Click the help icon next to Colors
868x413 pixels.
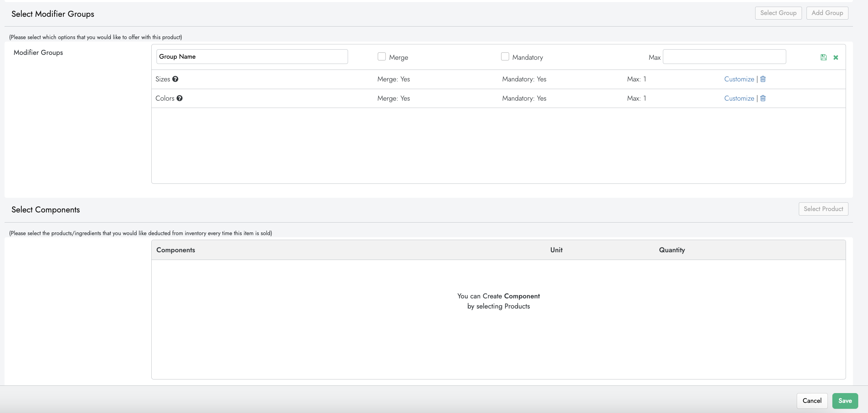[180, 98]
